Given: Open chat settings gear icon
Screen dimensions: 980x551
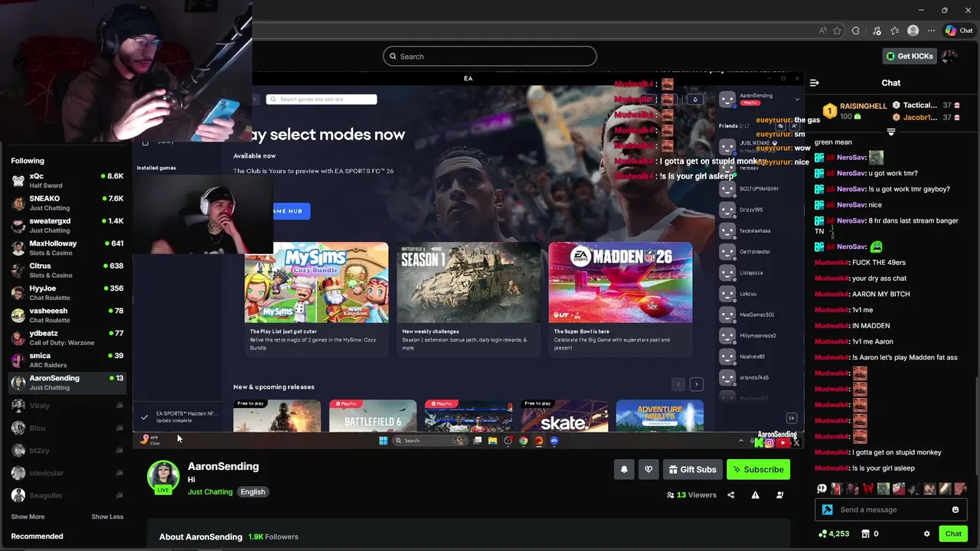Looking at the screenshot, I should (926, 534).
